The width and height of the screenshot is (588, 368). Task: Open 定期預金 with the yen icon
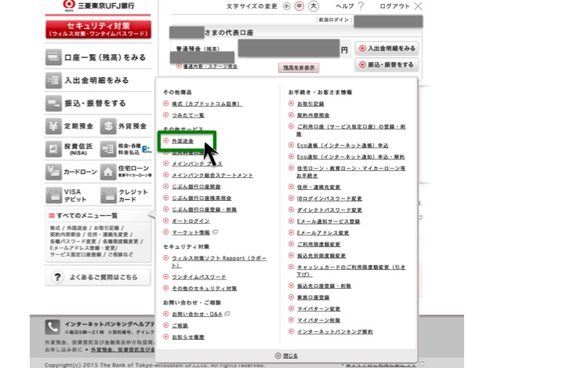71,126
